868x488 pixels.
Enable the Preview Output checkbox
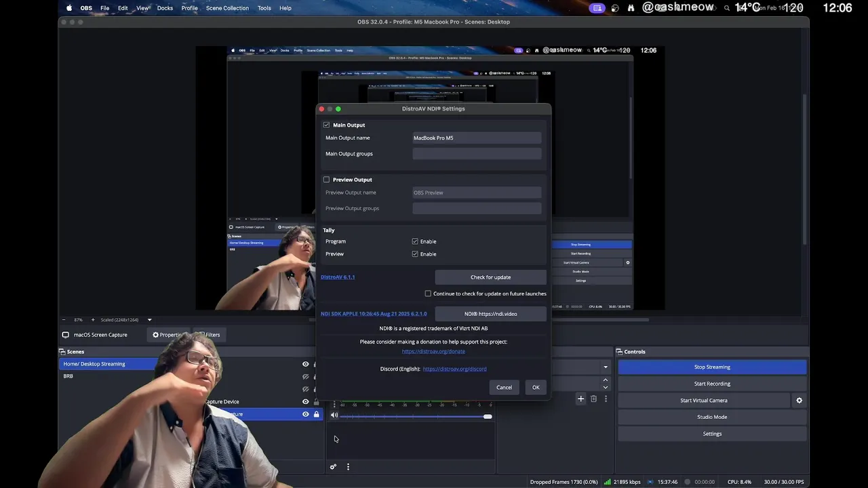[x=326, y=180]
